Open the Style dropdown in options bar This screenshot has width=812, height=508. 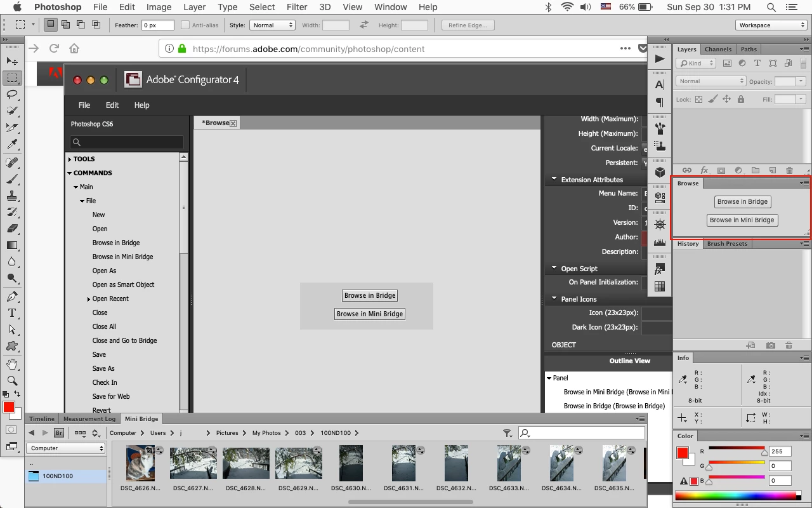(272, 25)
